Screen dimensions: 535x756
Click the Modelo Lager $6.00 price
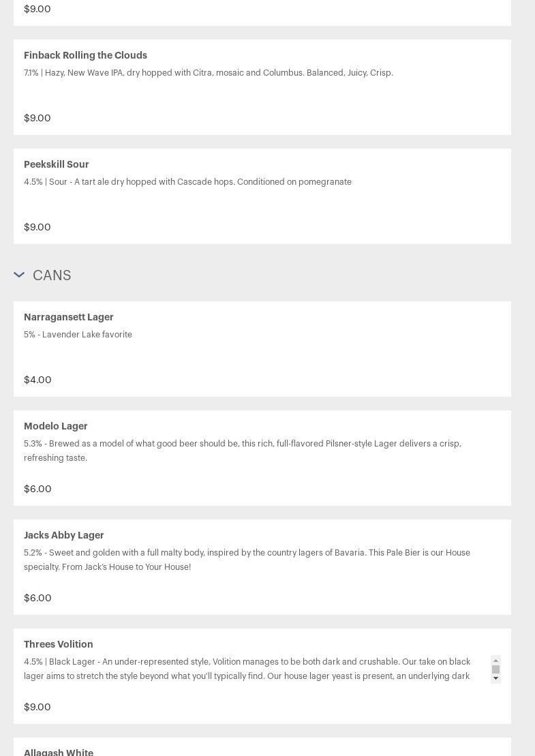(37, 489)
